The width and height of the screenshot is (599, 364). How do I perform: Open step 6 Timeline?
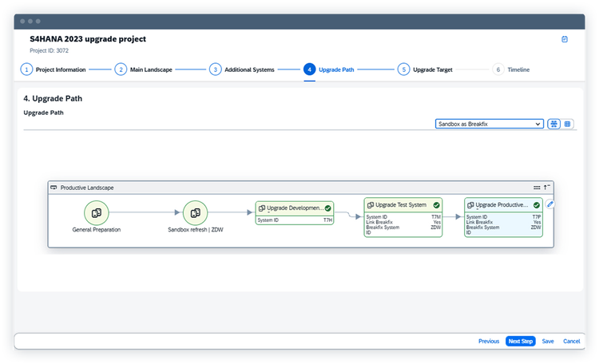click(x=511, y=69)
